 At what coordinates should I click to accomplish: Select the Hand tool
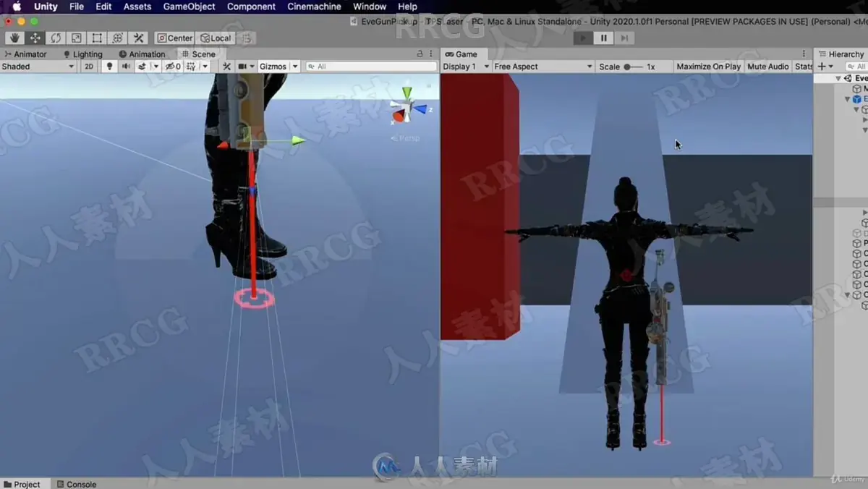tap(14, 38)
